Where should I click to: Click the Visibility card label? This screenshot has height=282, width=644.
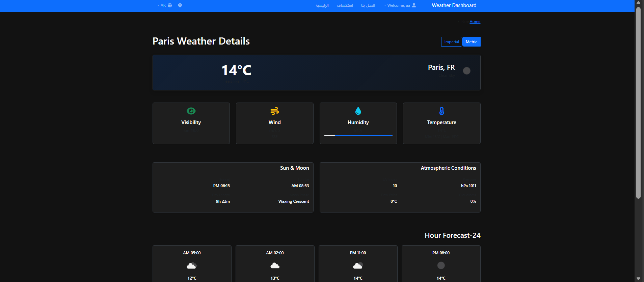coord(191,122)
